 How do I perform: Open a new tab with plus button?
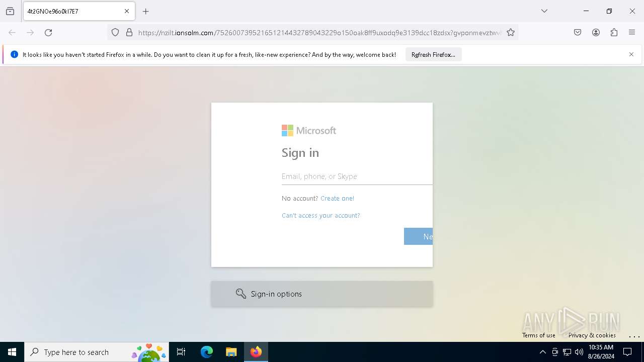tap(146, 11)
